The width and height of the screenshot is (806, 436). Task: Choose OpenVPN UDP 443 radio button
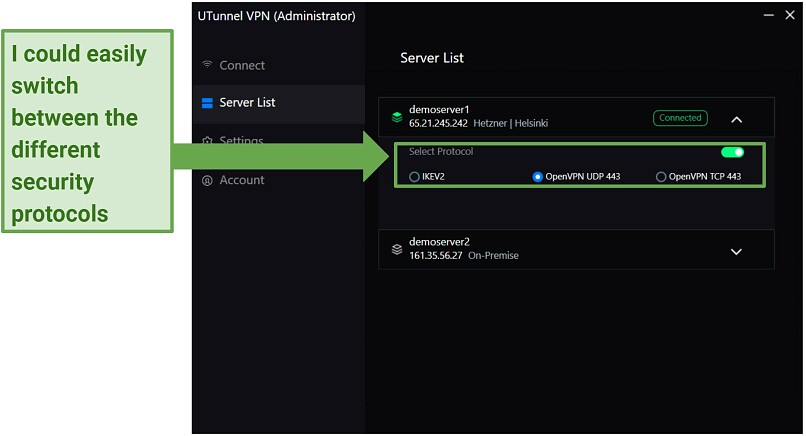[x=538, y=177]
